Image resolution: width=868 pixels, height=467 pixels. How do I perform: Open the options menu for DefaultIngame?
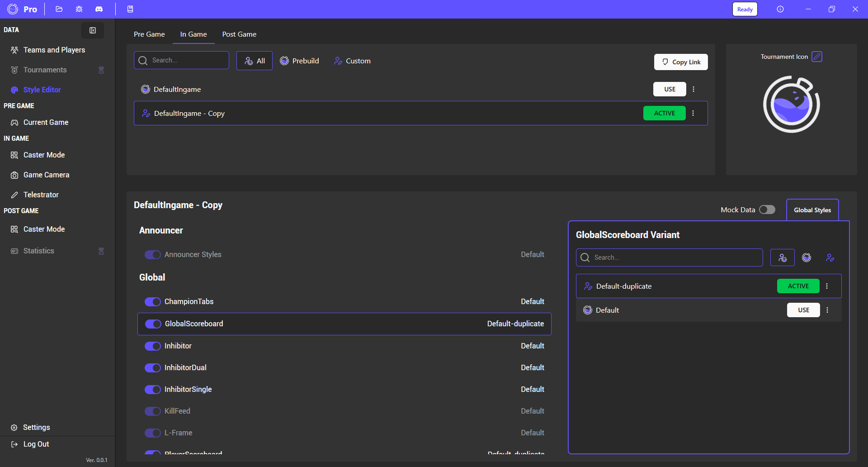pyautogui.click(x=693, y=89)
